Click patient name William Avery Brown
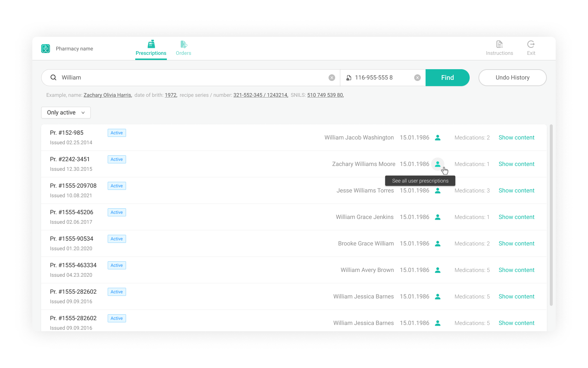Image resolution: width=588 pixels, height=368 pixels. 367,270
